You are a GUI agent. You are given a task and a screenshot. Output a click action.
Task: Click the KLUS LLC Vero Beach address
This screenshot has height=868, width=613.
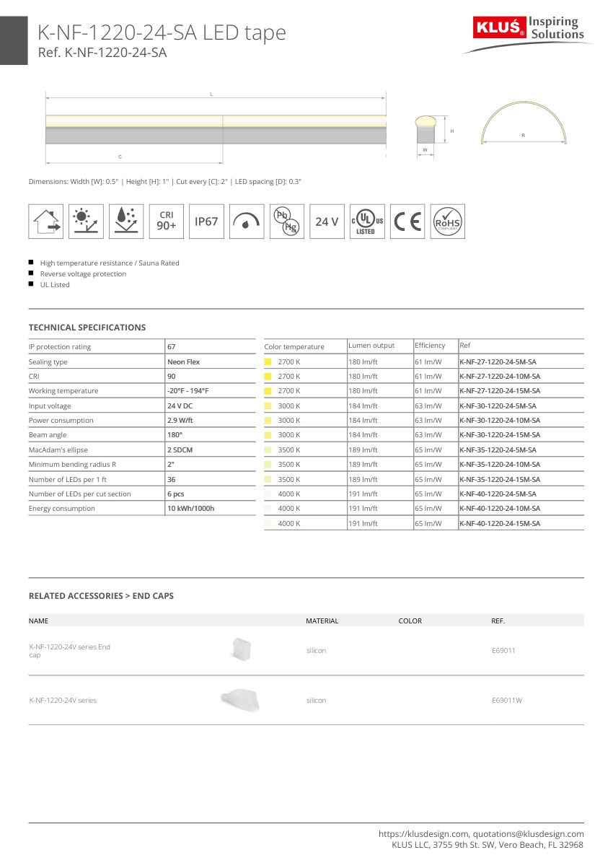488,845
